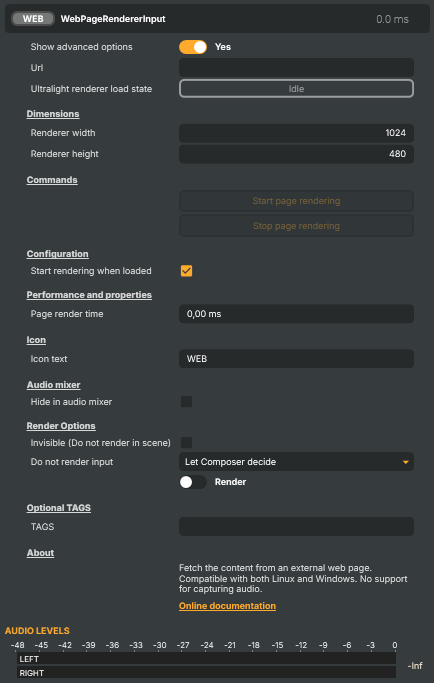Click the Ultralight renderer load state label
Viewport: 434px width, 683px height.
pyautogui.click(x=92, y=89)
